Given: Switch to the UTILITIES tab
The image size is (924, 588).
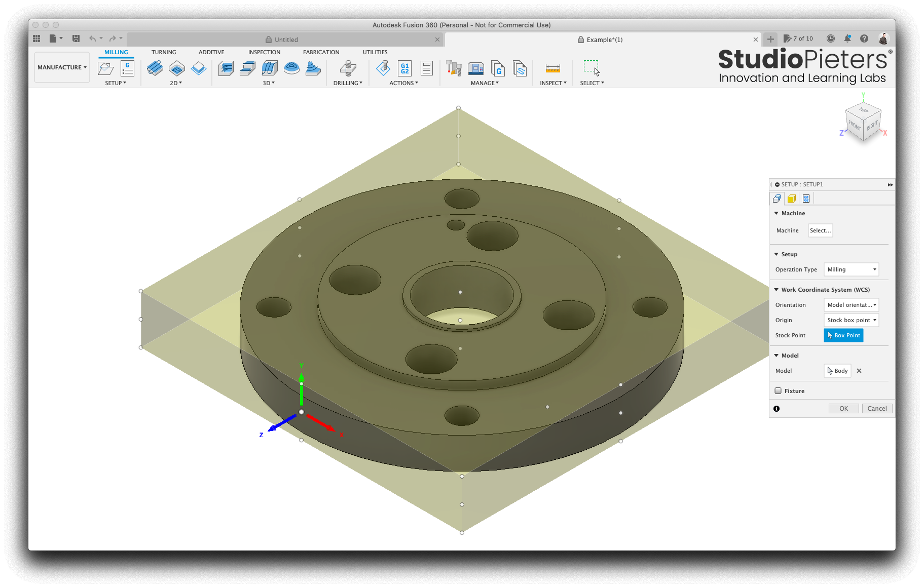Looking at the screenshot, I should pos(375,52).
